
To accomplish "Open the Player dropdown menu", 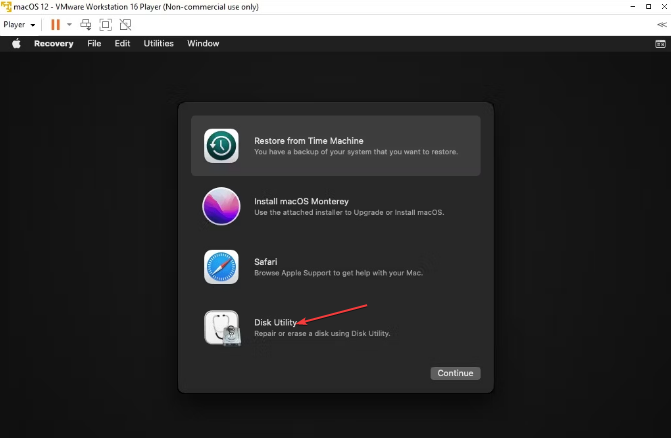I will 19,25.
